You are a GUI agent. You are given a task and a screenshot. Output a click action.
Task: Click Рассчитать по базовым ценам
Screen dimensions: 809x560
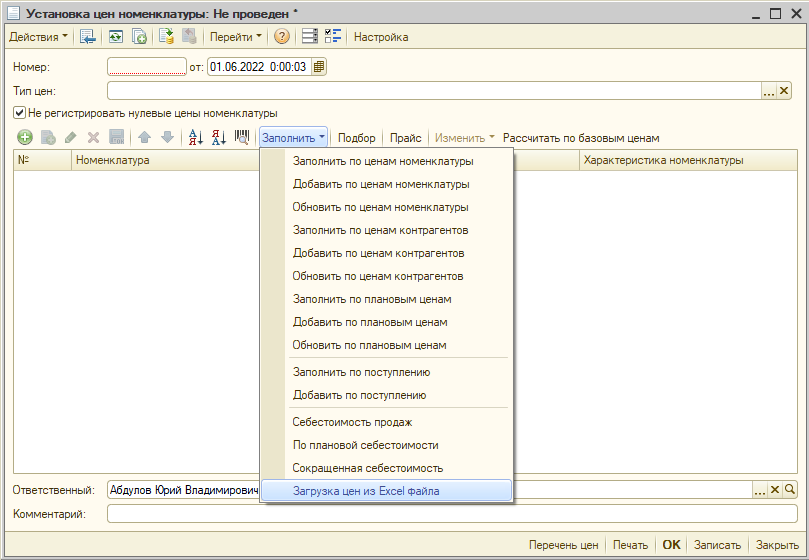pyautogui.click(x=581, y=138)
